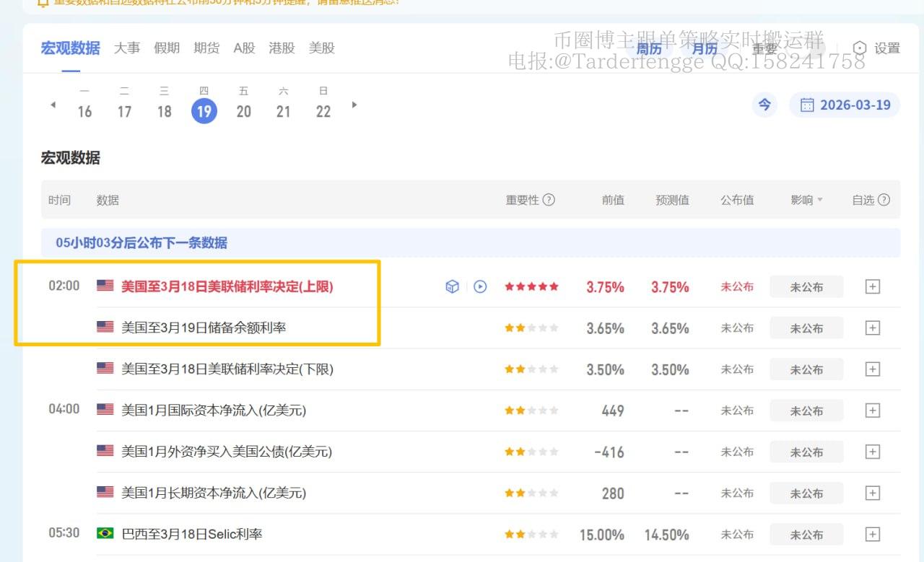Open the 影响 column filter dropdown
This screenshot has width=924, height=562.
[x=806, y=200]
